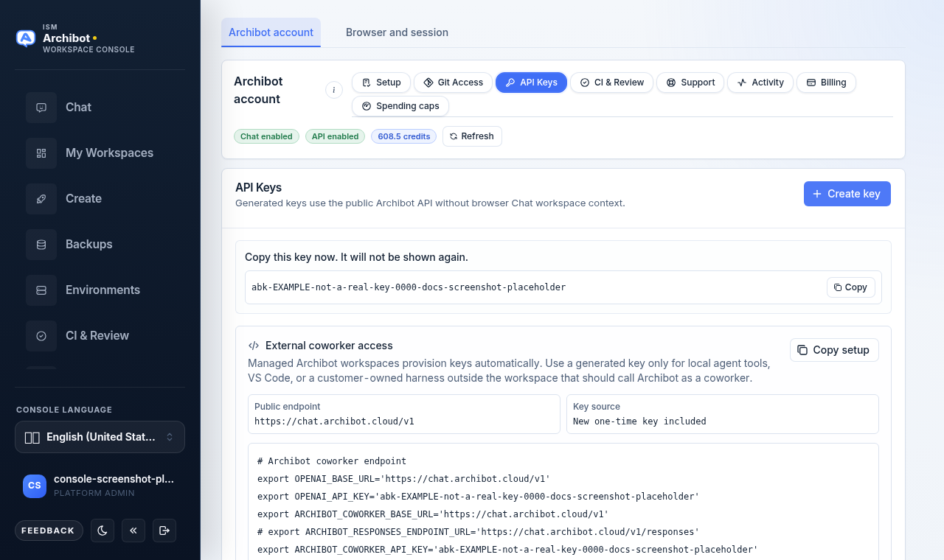Click the Feedback button
The height and width of the screenshot is (560, 944).
click(x=48, y=531)
